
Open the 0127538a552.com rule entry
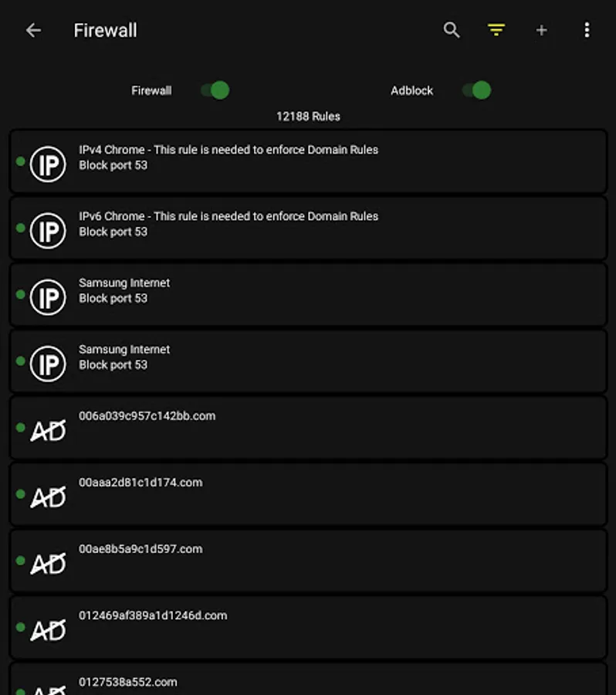tap(308, 679)
